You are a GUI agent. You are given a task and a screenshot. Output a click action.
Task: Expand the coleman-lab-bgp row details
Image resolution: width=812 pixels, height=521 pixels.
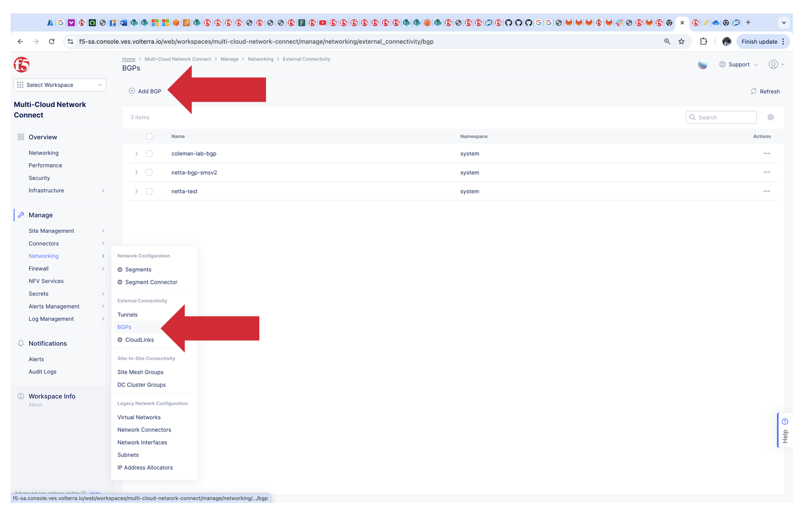(x=136, y=154)
